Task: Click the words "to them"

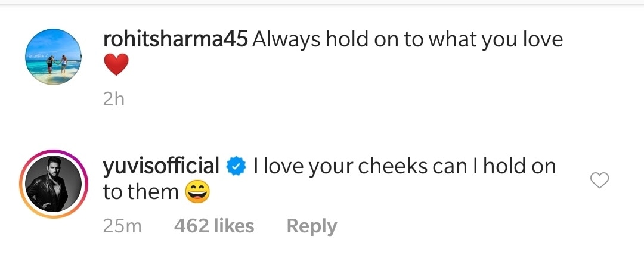Action: pyautogui.click(x=140, y=192)
